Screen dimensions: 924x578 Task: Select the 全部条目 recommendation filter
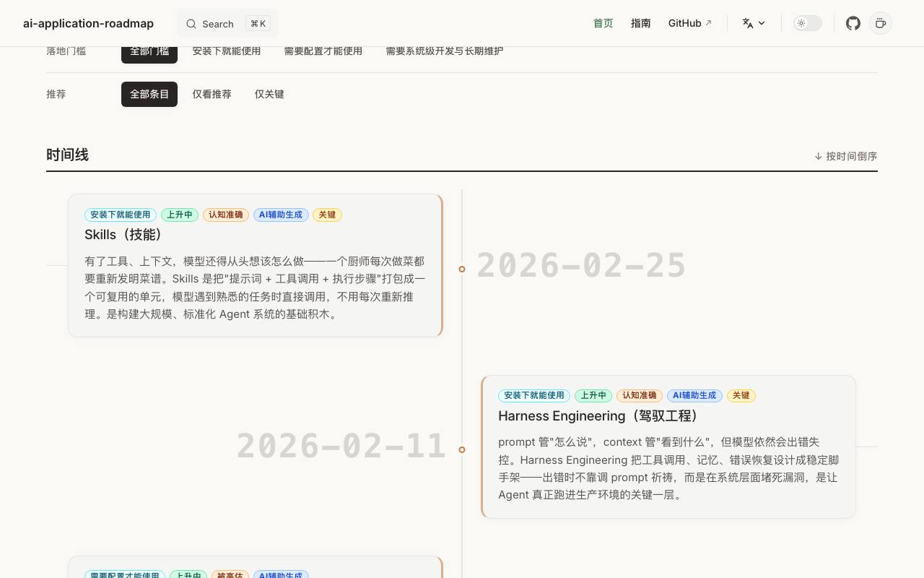[x=149, y=94]
